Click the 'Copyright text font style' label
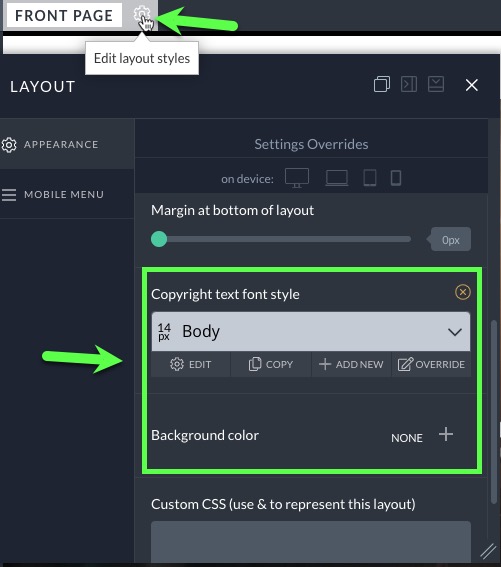This screenshot has width=501, height=567. (225, 294)
